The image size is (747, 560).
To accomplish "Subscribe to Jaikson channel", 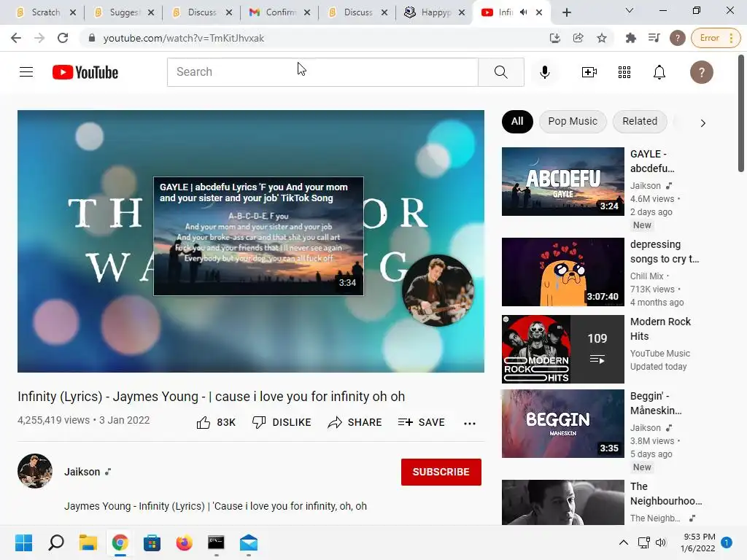I will coord(441,472).
